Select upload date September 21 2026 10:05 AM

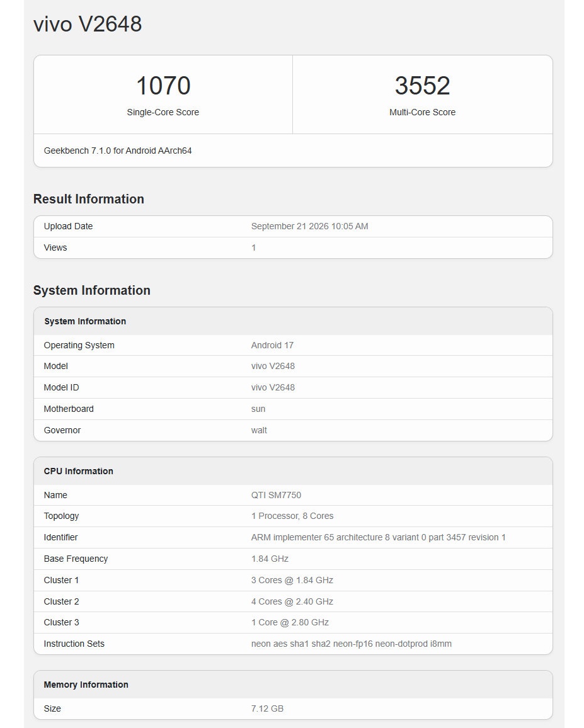309,227
